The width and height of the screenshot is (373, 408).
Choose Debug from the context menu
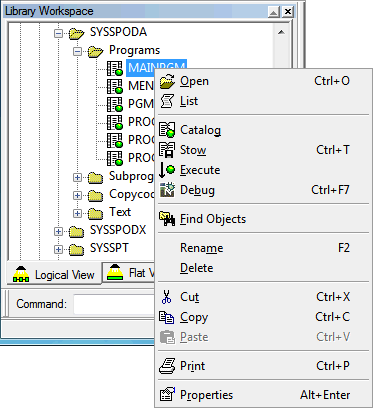point(263,190)
